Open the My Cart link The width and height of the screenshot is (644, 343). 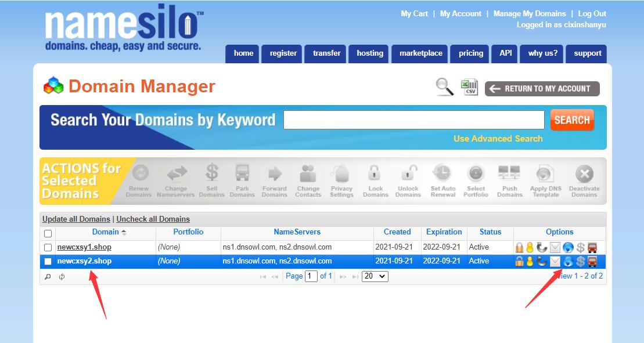point(415,13)
